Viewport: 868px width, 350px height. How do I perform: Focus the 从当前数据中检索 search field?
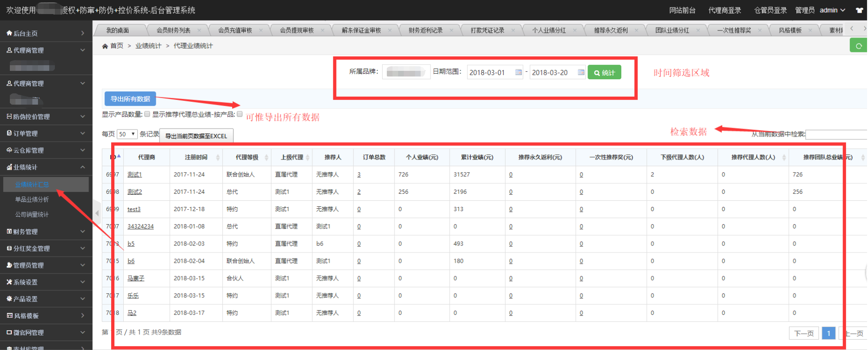(836, 134)
